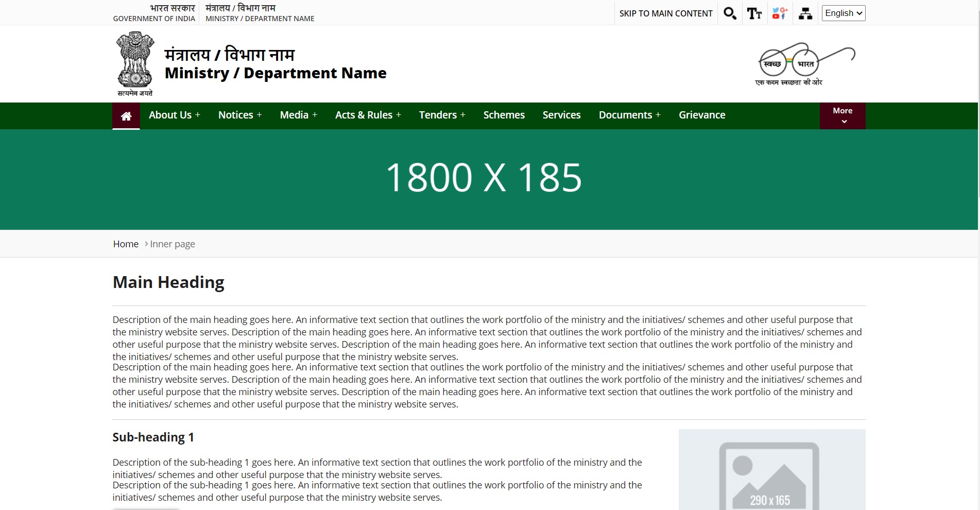Viewport: 980px width, 510px height.
Task: Select Grievance in the navigation bar
Action: click(702, 115)
